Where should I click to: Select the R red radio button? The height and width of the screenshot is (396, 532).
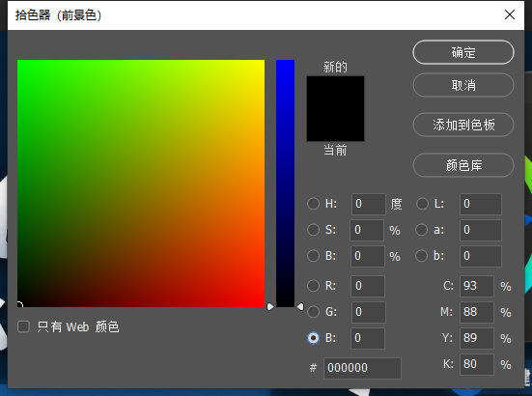click(313, 286)
